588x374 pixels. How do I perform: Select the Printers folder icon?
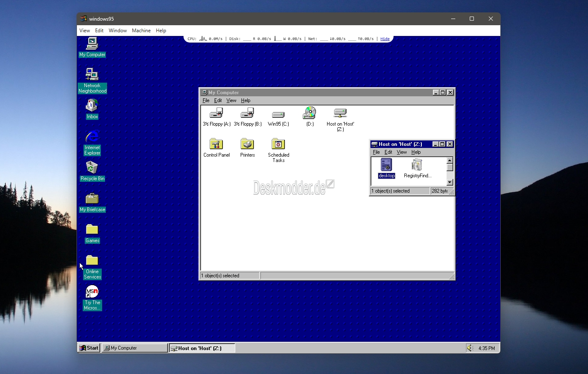(247, 144)
